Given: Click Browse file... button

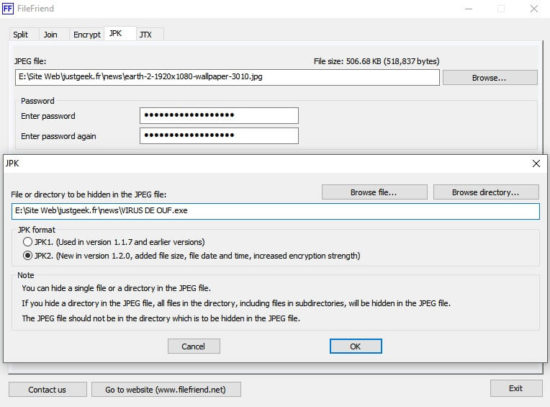Looking at the screenshot, I should 374,192.
